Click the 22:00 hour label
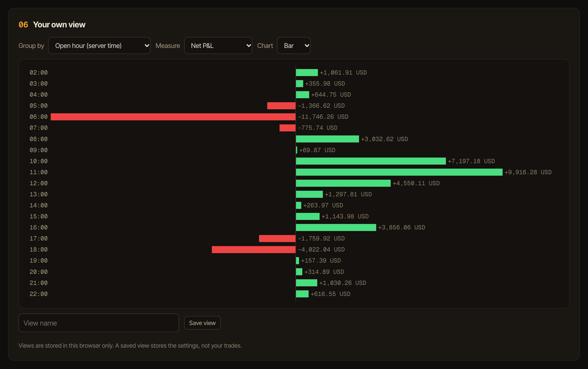 point(39,294)
